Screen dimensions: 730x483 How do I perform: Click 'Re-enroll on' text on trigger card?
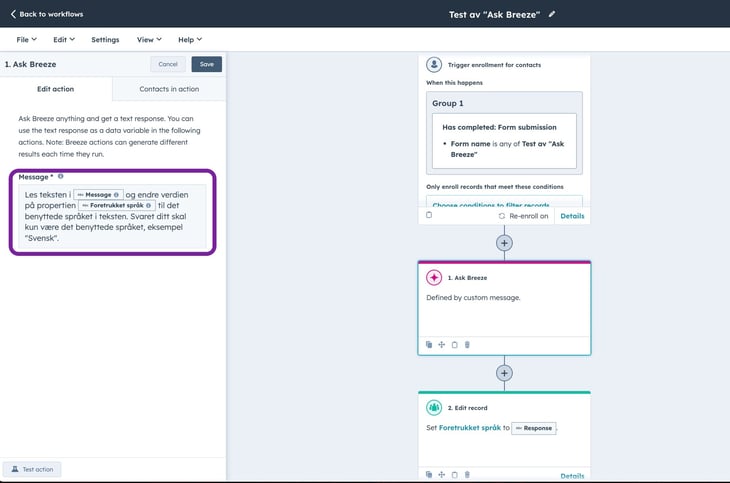pos(528,216)
